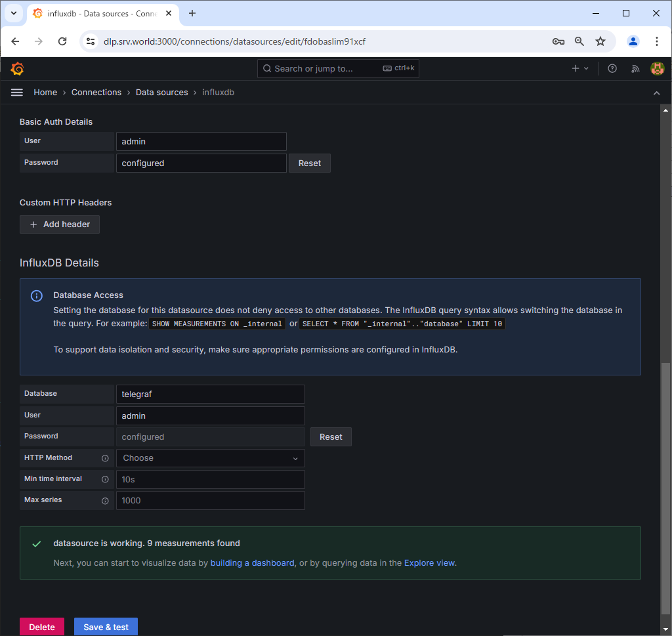Go to Connections breadcrumb
Image resolution: width=672 pixels, height=636 pixels.
tap(96, 93)
